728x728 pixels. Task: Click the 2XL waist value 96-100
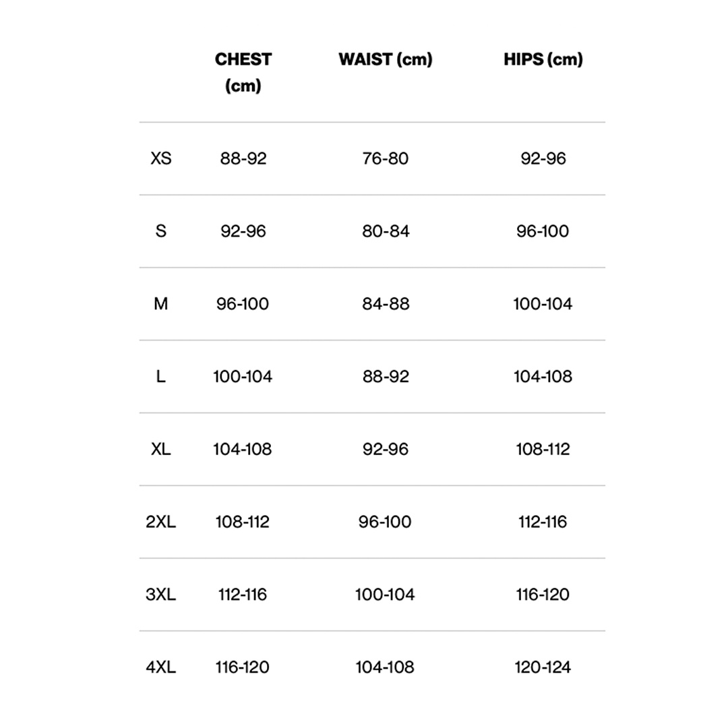(386, 522)
